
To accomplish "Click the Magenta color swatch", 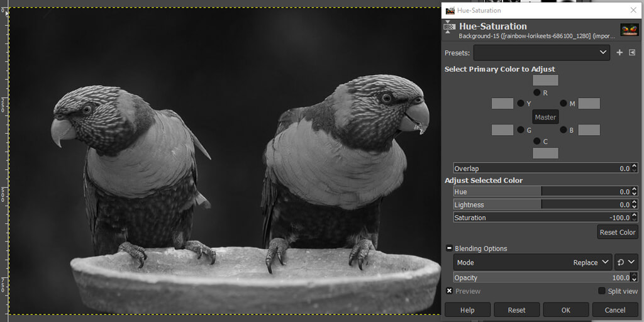I will (589, 104).
